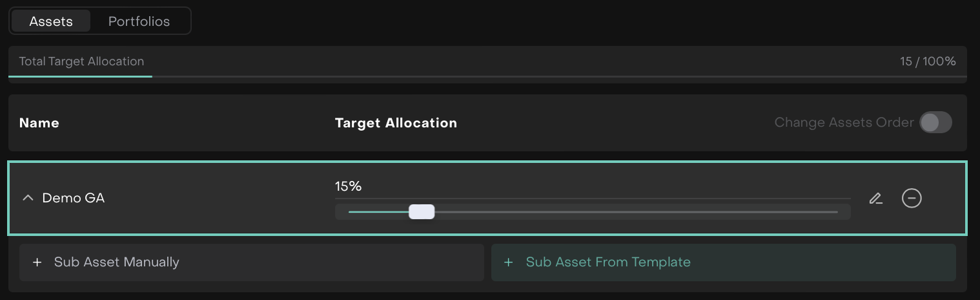Viewport: 980px width, 300px height.
Task: Select the Demo GA asset name
Action: coord(73,198)
